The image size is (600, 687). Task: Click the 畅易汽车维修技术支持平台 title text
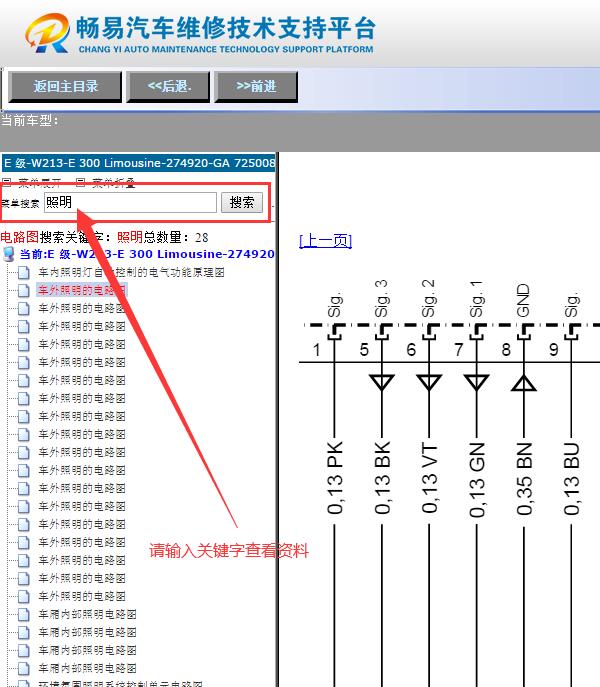point(226,28)
